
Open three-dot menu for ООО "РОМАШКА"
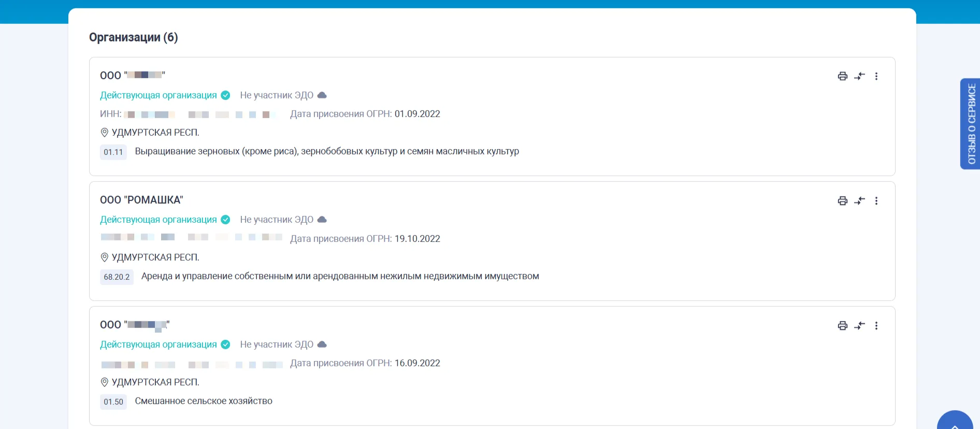(x=876, y=201)
